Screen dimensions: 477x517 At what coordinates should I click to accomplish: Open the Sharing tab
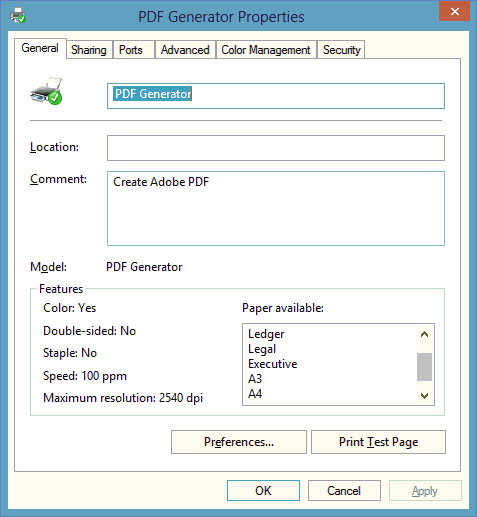[x=89, y=50]
